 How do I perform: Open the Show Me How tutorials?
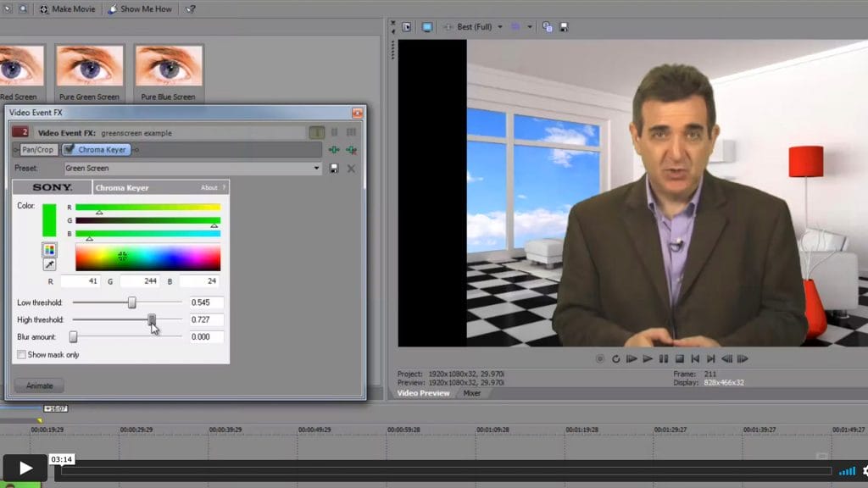tap(140, 8)
